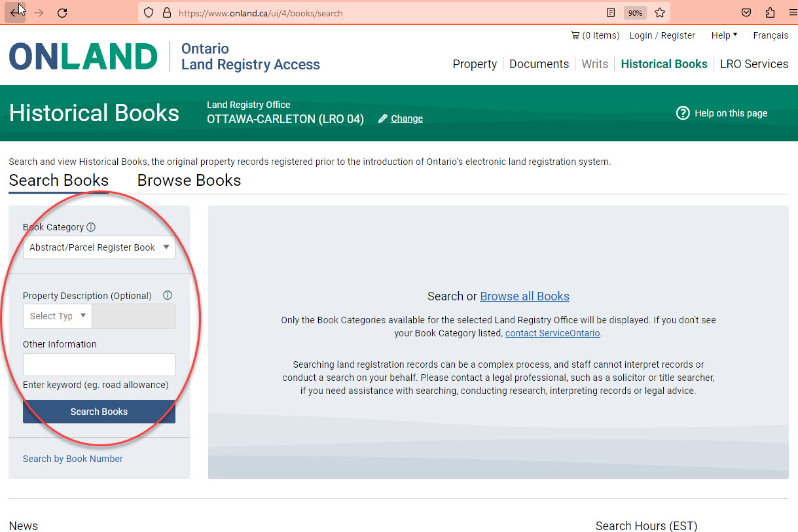Click the Other Information keyword field
The image size is (798, 532).
click(99, 364)
